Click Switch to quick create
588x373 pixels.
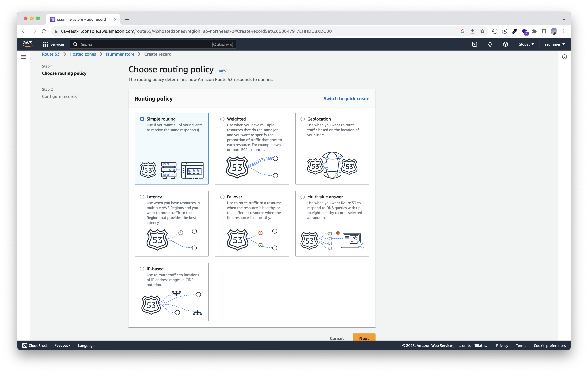click(x=346, y=99)
